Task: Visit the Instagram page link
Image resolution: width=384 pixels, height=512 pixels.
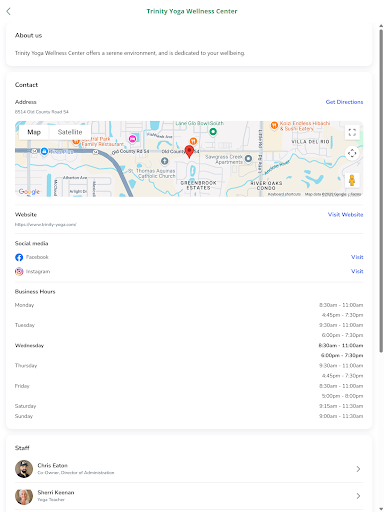Action: pos(357,271)
